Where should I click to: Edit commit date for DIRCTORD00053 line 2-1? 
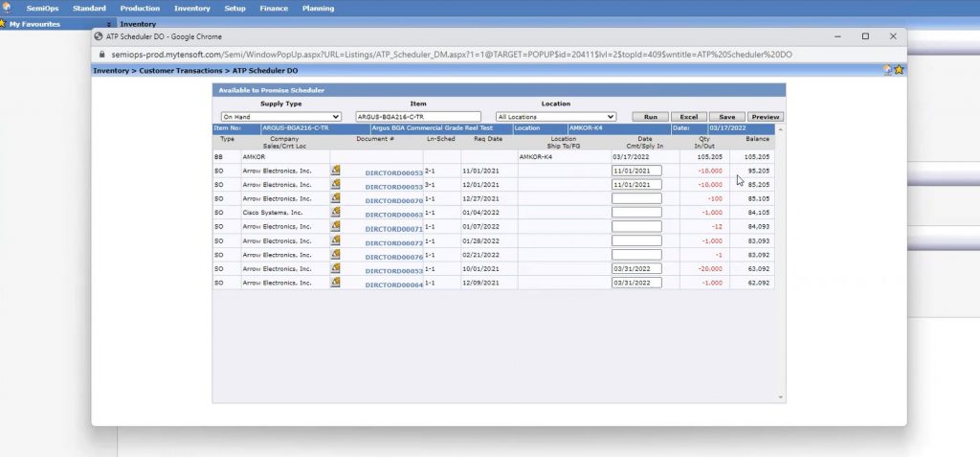636,171
